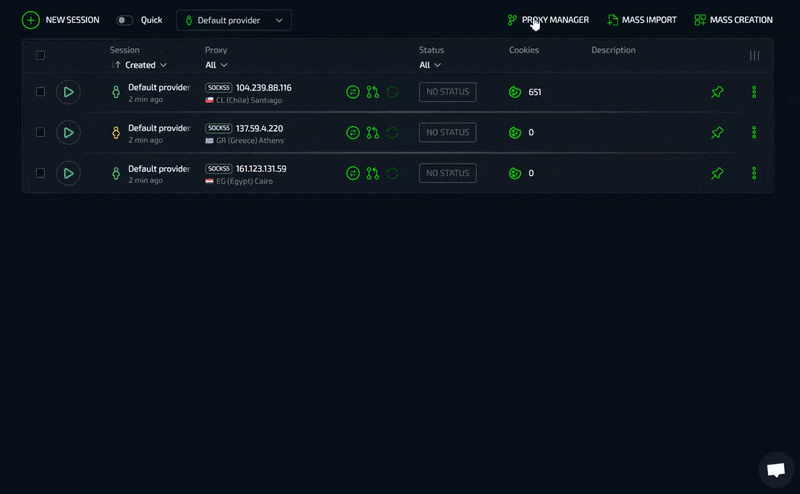800x494 pixels.
Task: Start the 104.239.88.116 session play button
Action: click(x=68, y=92)
